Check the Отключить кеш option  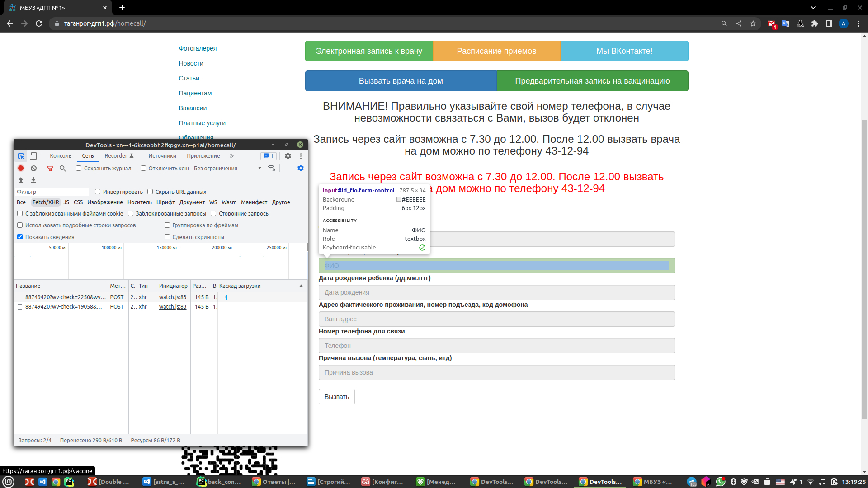[x=143, y=168]
